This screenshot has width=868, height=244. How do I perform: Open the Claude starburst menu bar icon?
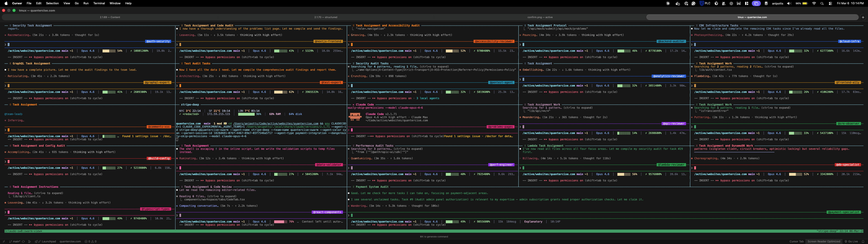click(668, 3)
